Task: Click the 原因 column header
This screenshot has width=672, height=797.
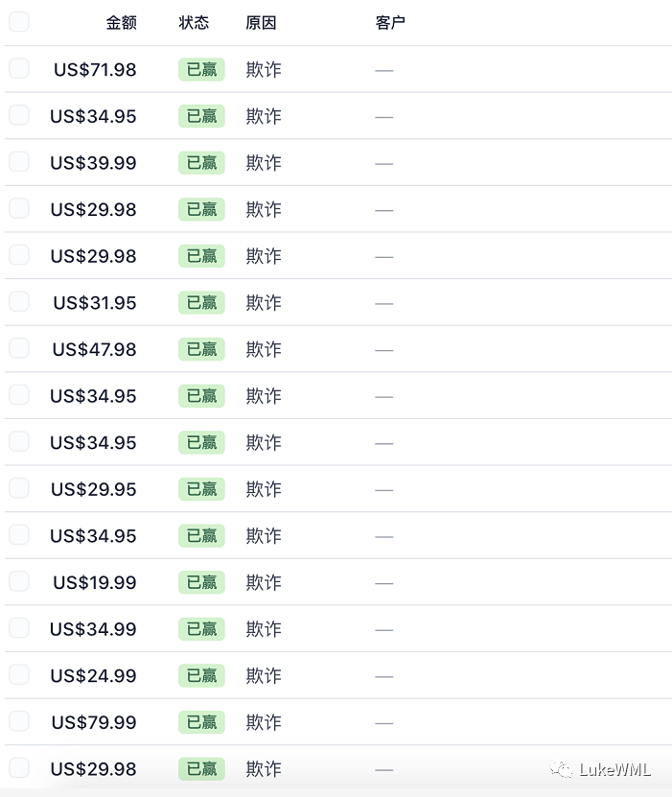Action: coord(261,23)
